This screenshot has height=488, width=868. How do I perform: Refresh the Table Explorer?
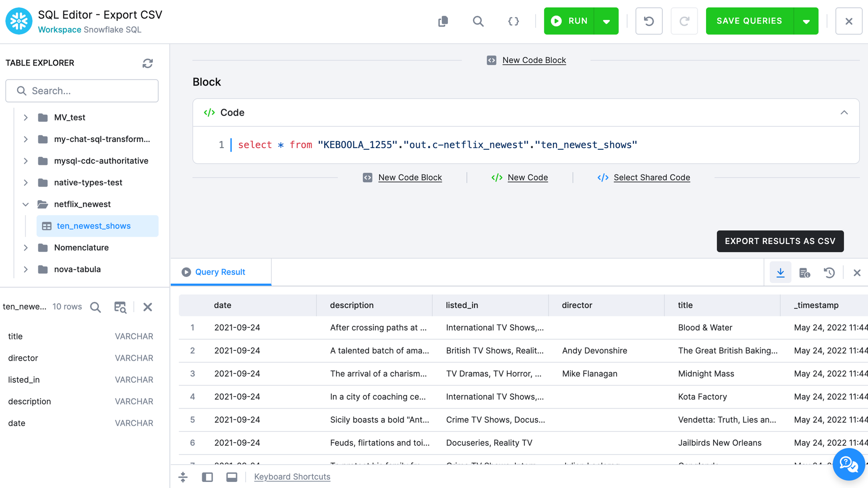pyautogui.click(x=148, y=63)
